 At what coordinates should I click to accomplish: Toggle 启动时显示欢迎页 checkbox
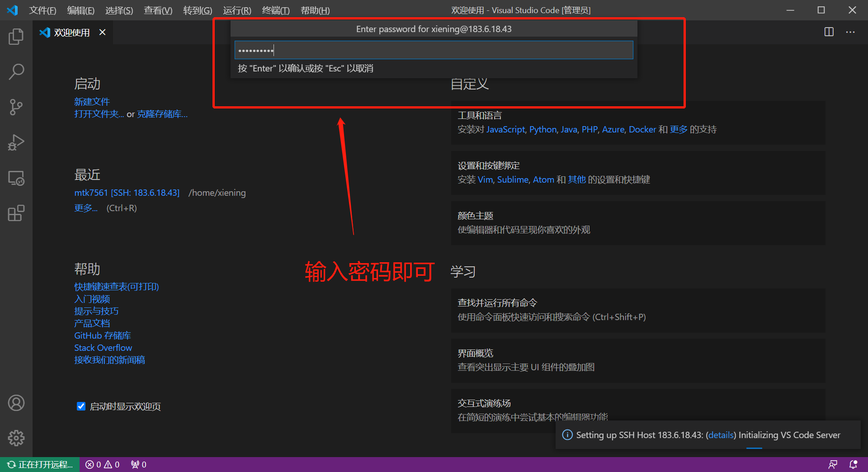point(81,406)
